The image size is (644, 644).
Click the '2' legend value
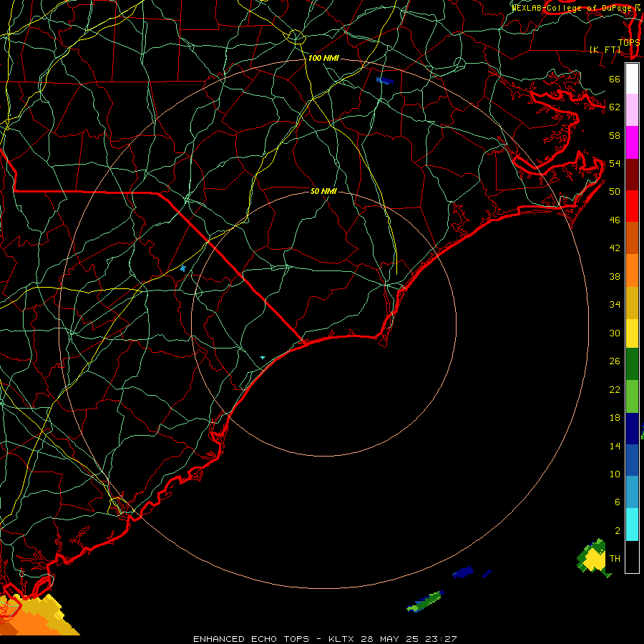[x=617, y=531]
